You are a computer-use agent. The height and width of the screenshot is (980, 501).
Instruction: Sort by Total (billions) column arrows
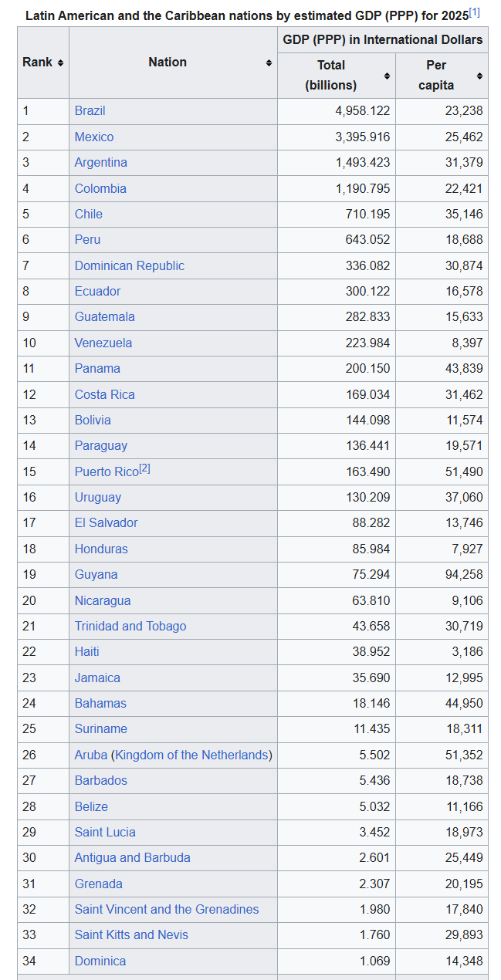coord(387,76)
